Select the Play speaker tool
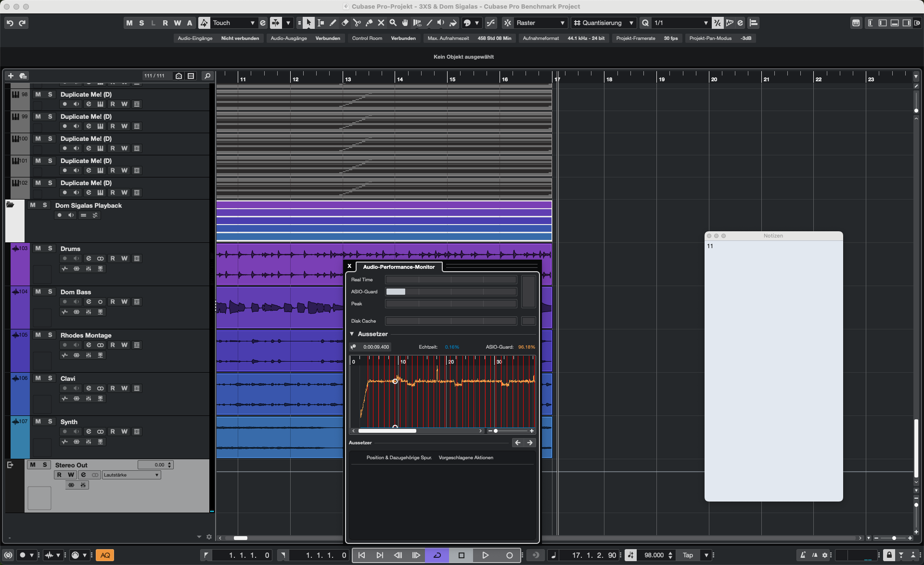 tap(441, 23)
